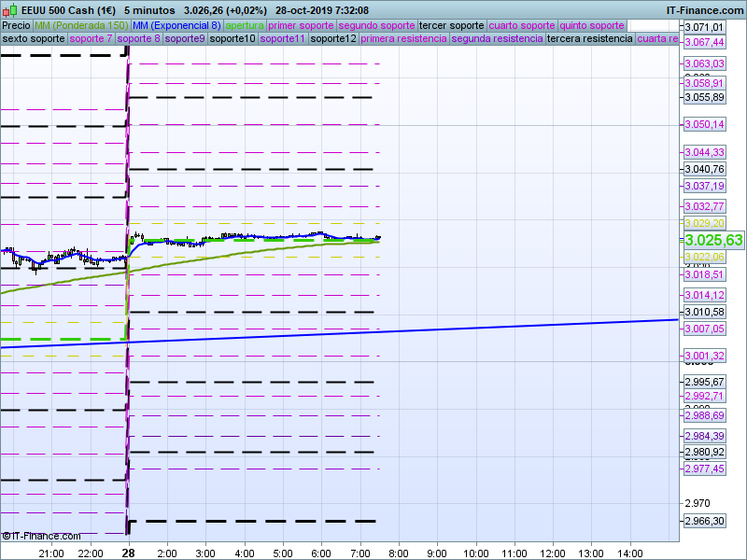
Task: Click the current price label 3.025,63
Action: click(x=713, y=240)
